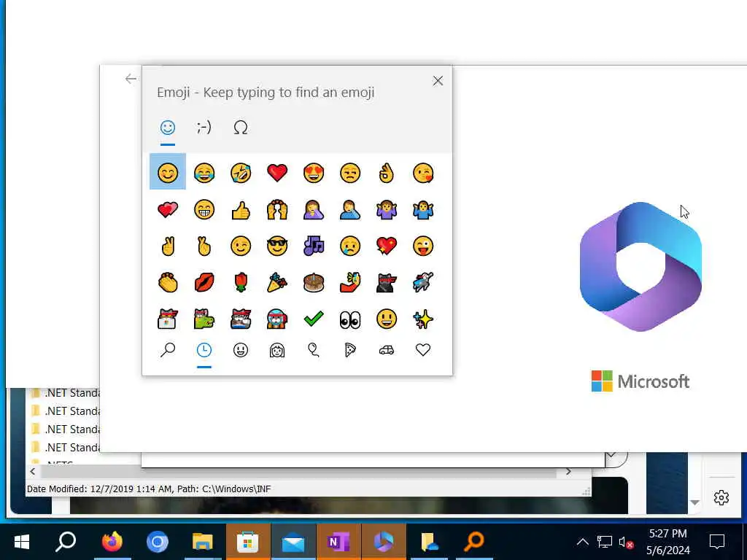Select the raised hands emoji
This screenshot has height=560, width=747.
tap(277, 209)
